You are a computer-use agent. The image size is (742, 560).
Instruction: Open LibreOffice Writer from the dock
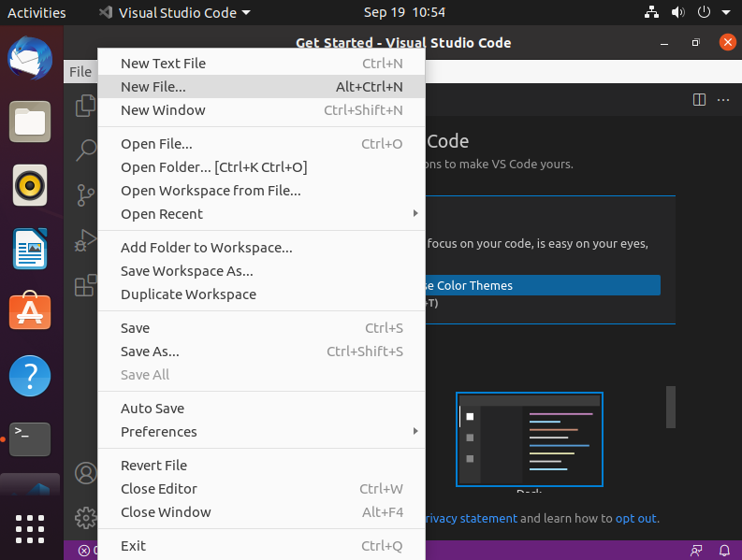(30, 249)
